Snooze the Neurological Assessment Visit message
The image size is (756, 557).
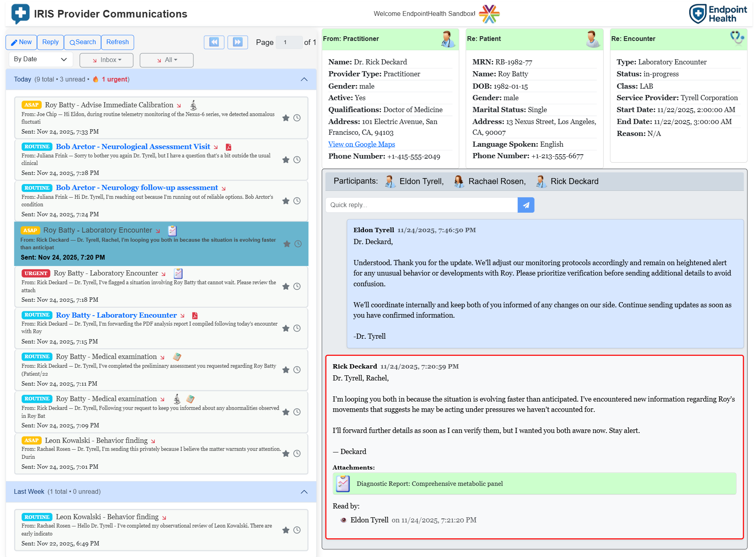(297, 160)
